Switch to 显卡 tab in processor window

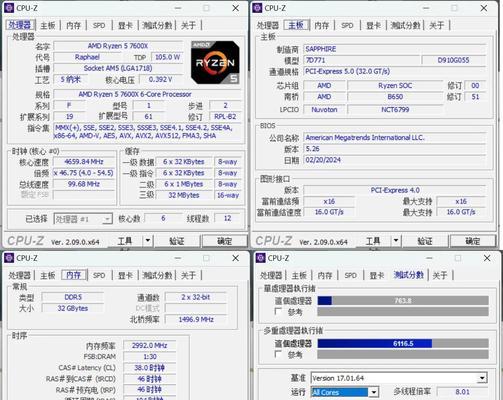point(125,25)
